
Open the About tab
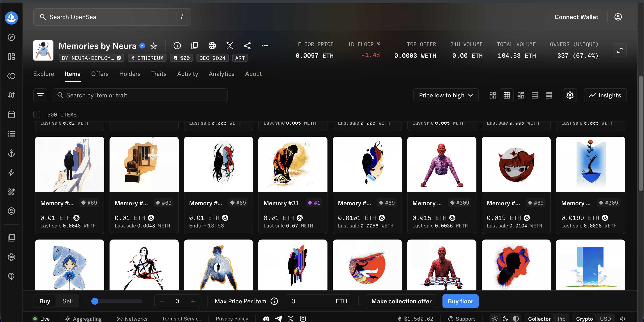pos(253,74)
